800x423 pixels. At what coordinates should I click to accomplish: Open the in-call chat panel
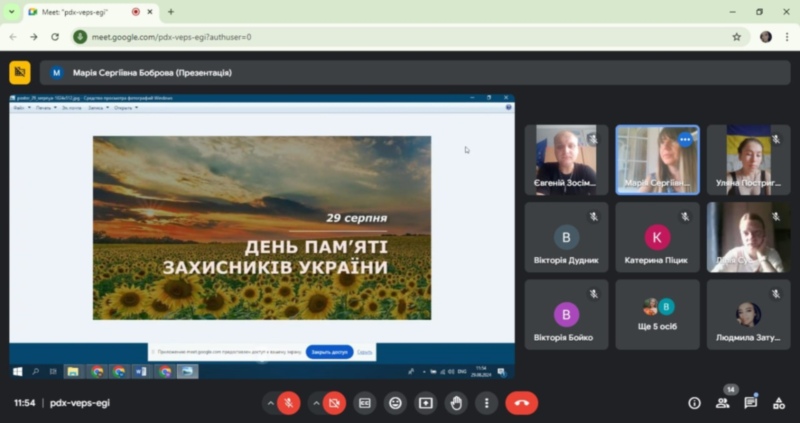(x=750, y=403)
